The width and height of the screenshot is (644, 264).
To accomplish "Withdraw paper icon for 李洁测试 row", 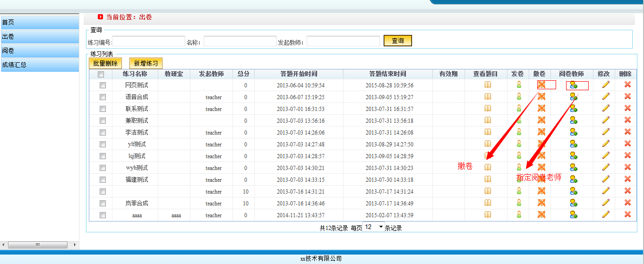I will (x=541, y=132).
